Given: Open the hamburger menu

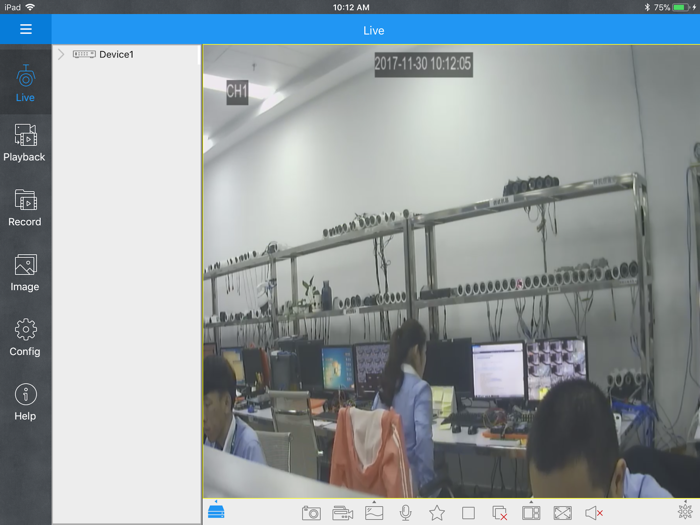Looking at the screenshot, I should coord(26,29).
